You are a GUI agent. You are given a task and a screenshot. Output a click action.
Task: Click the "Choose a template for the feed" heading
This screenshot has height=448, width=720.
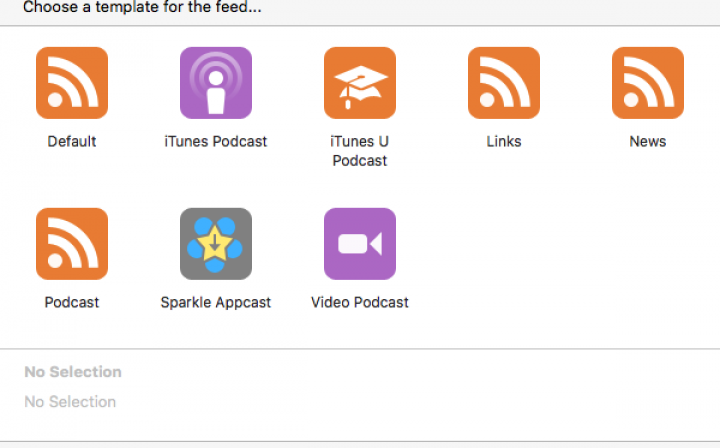[x=142, y=7]
